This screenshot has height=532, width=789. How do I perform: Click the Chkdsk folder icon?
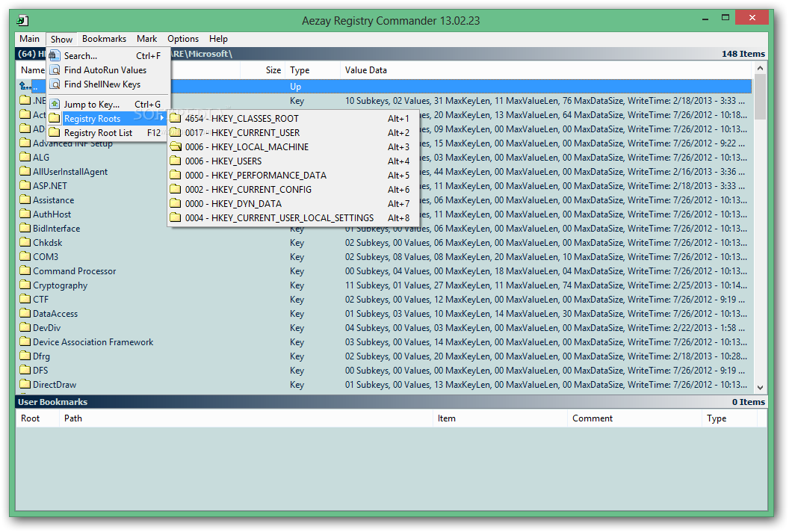25,243
